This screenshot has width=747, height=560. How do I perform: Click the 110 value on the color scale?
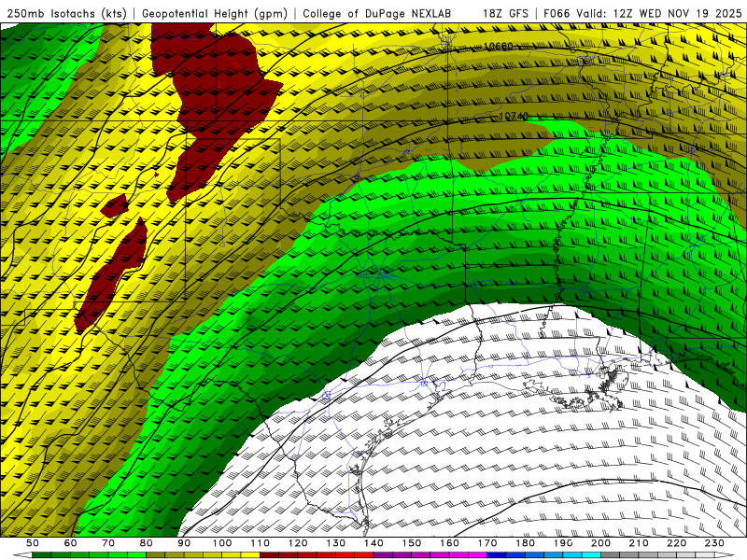tap(261, 543)
